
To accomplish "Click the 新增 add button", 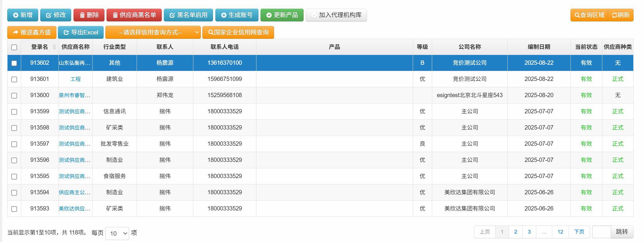I will pyautogui.click(x=23, y=15).
